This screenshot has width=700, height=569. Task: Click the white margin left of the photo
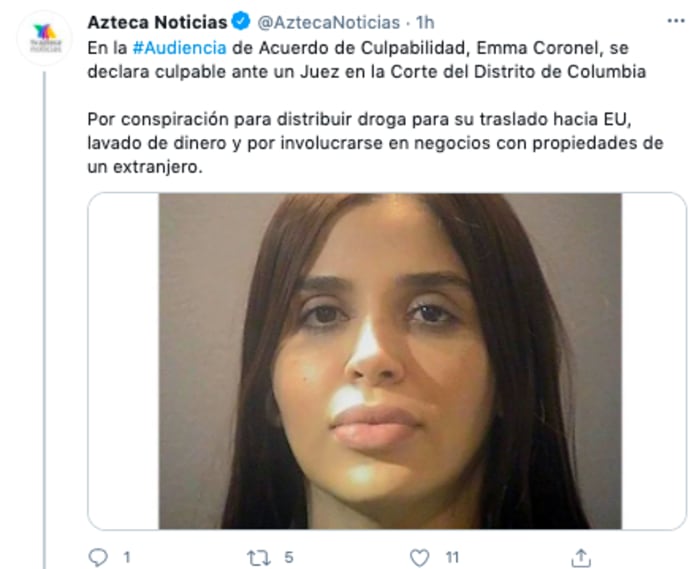(124, 361)
